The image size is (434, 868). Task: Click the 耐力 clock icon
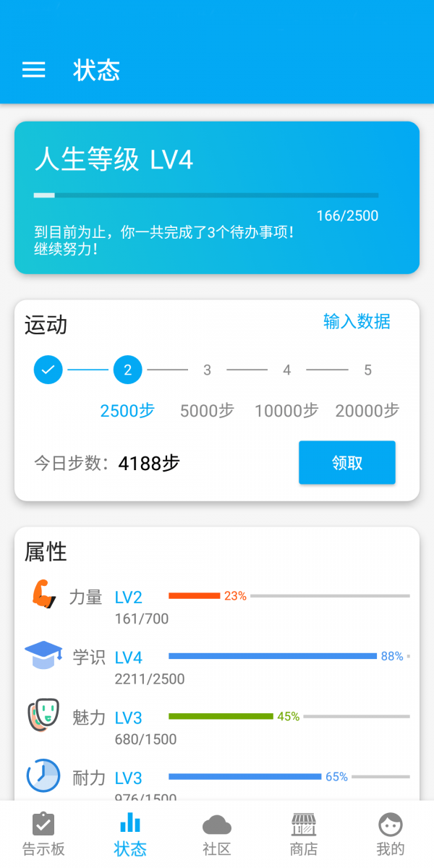[x=43, y=775]
